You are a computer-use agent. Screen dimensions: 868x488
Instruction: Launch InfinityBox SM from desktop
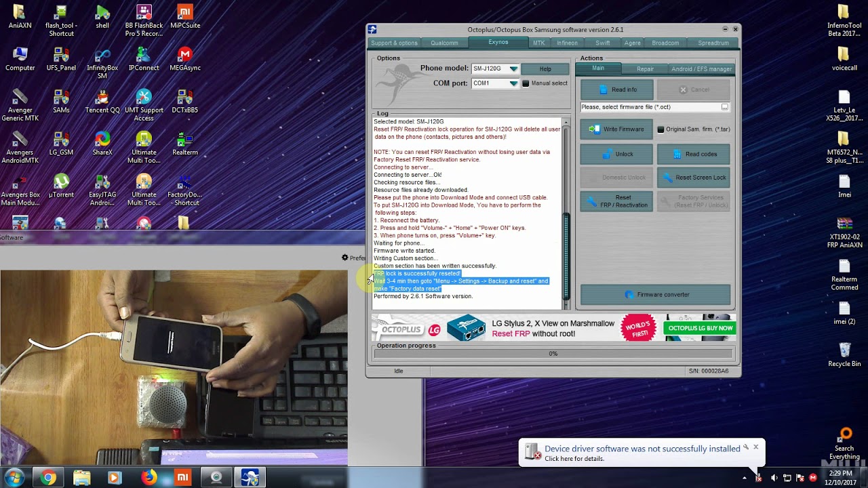[102, 63]
